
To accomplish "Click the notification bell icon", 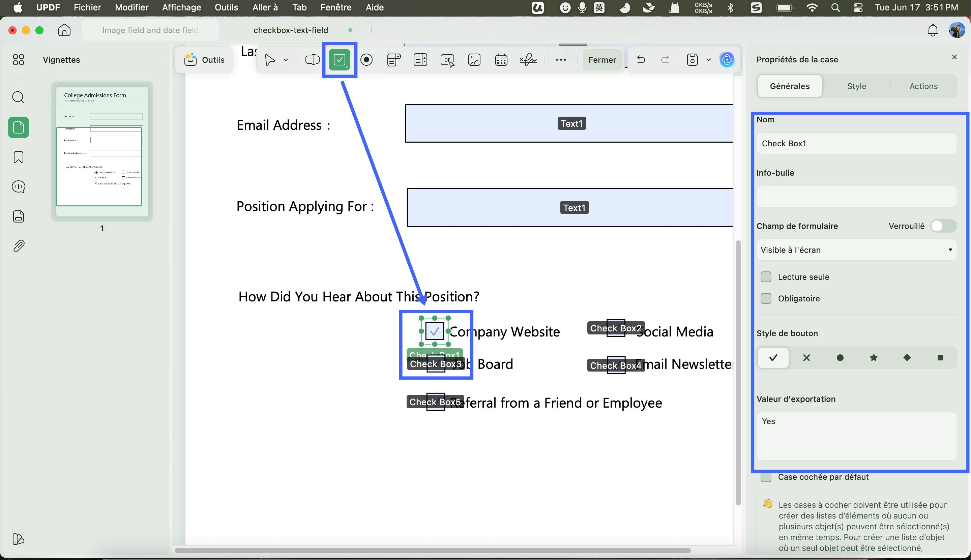I will (x=933, y=30).
